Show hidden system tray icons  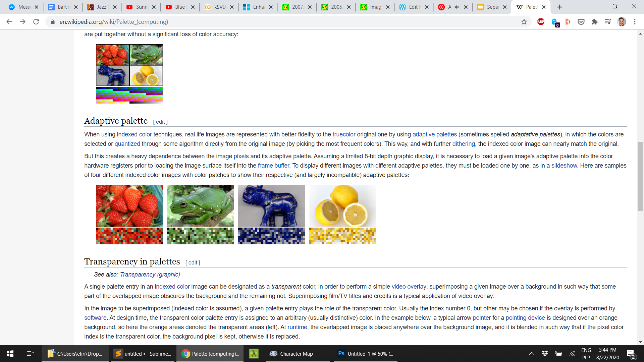click(532, 354)
